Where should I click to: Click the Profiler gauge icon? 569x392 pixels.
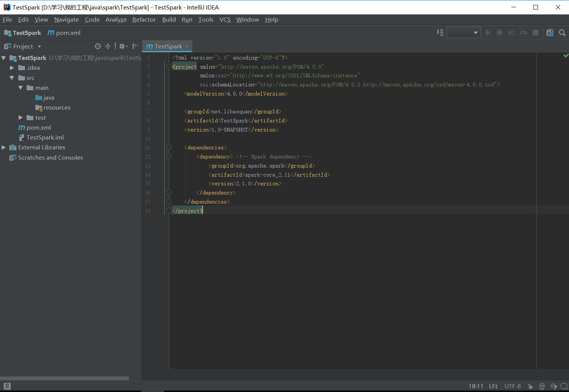[523, 33]
